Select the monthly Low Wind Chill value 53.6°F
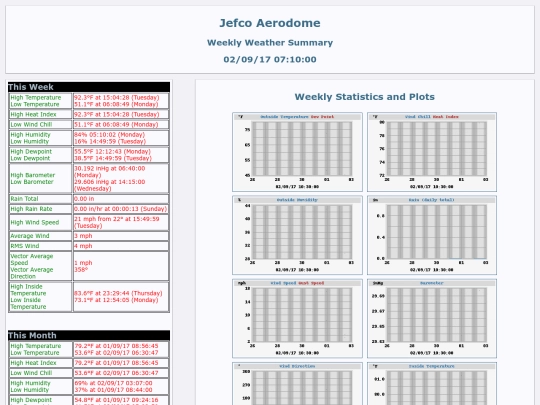 click(x=116, y=373)
